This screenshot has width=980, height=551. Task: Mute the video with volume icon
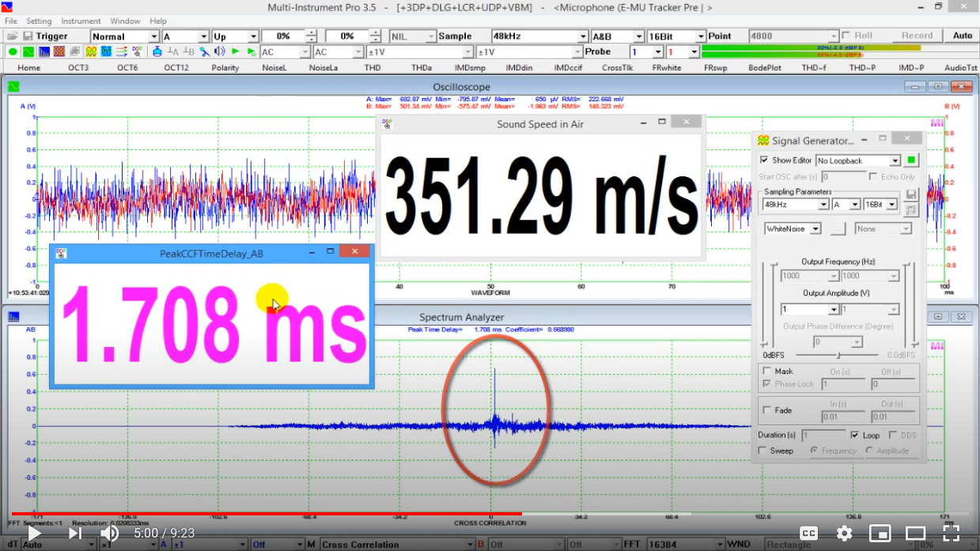110,533
